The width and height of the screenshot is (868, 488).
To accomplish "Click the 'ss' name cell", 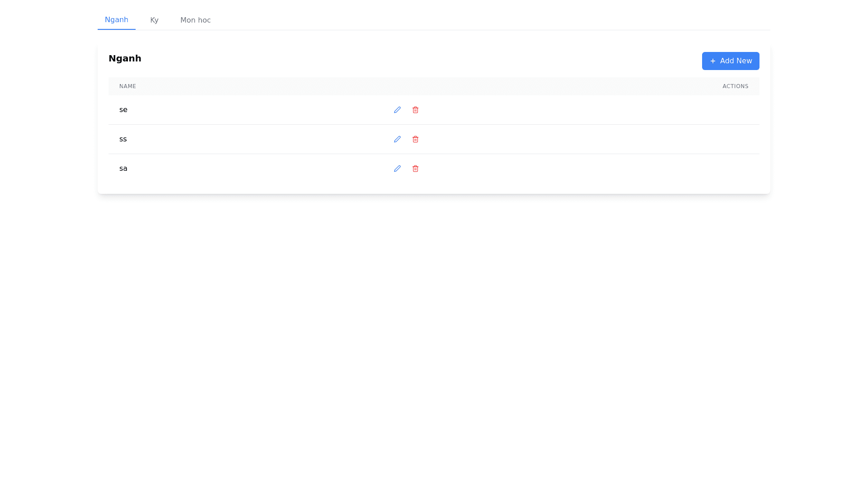I will pyautogui.click(x=123, y=139).
